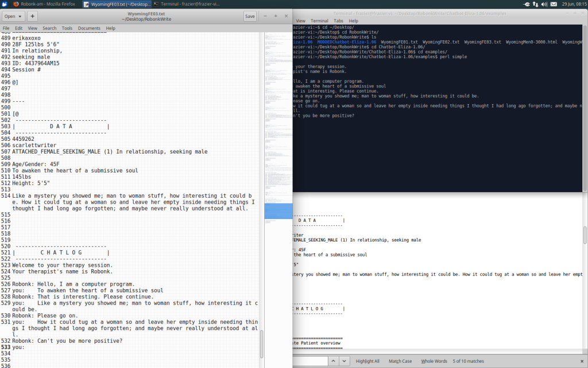Open the Xfce applications menu icon
This screenshot has height=368, width=588.
click(x=5, y=3)
